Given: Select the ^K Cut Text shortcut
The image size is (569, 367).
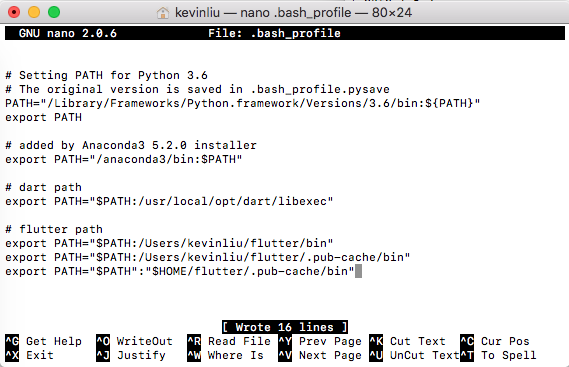Looking at the screenshot, I should click(408, 341).
